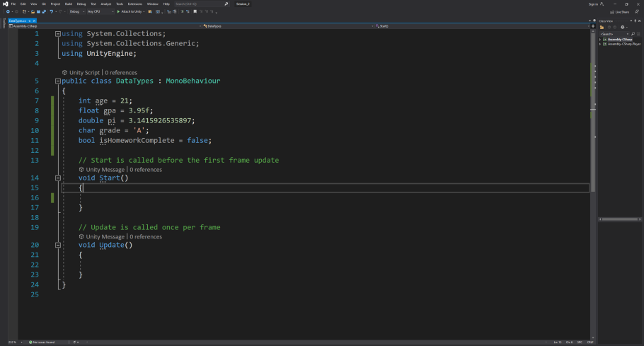Open the Analyze menu
The width and height of the screenshot is (644, 346).
[x=106, y=4]
